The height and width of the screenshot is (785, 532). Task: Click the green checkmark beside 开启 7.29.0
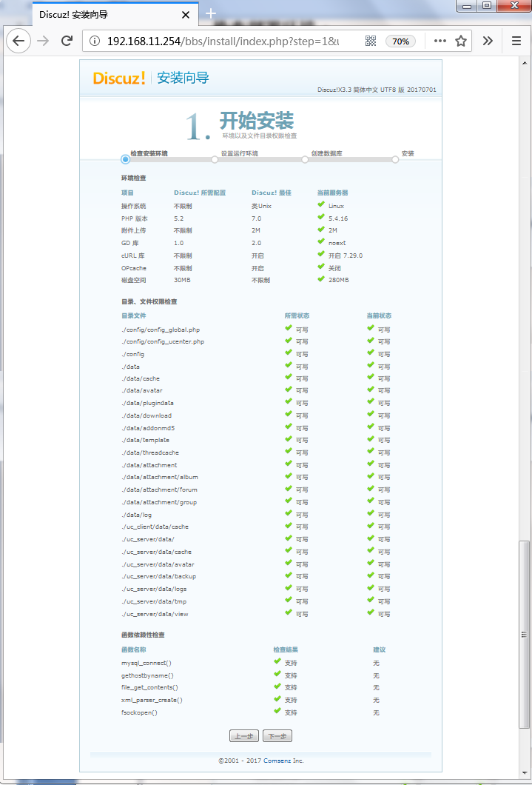pos(321,254)
